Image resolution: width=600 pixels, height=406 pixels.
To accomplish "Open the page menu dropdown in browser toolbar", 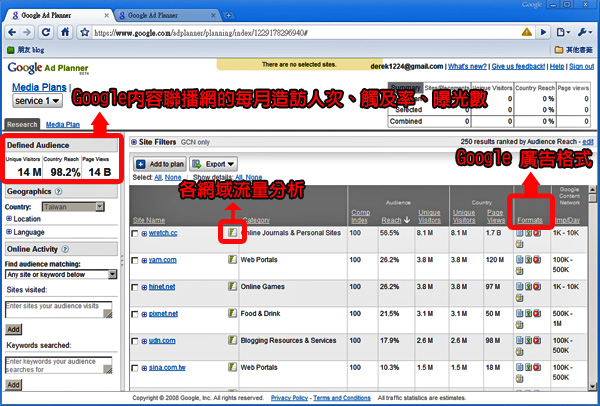I will tap(563, 33).
